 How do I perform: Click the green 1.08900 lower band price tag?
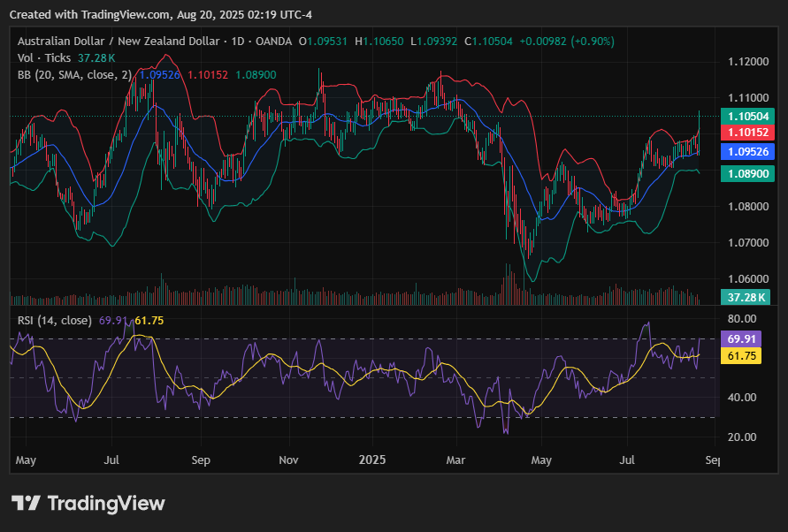click(x=748, y=174)
